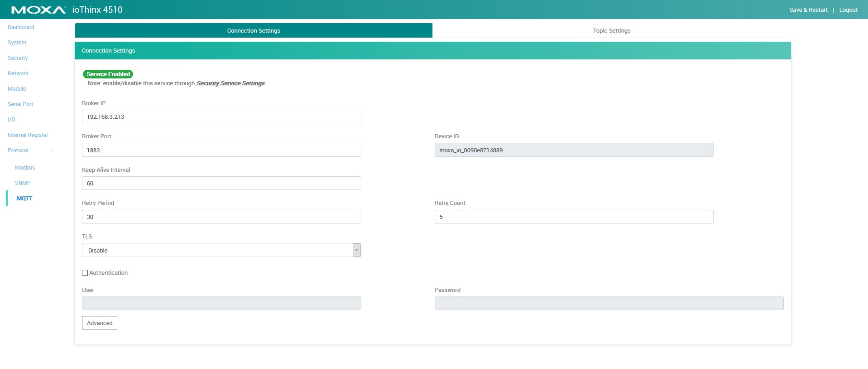Click the MOXA logo
This screenshot has height=369, width=868.
click(x=38, y=10)
